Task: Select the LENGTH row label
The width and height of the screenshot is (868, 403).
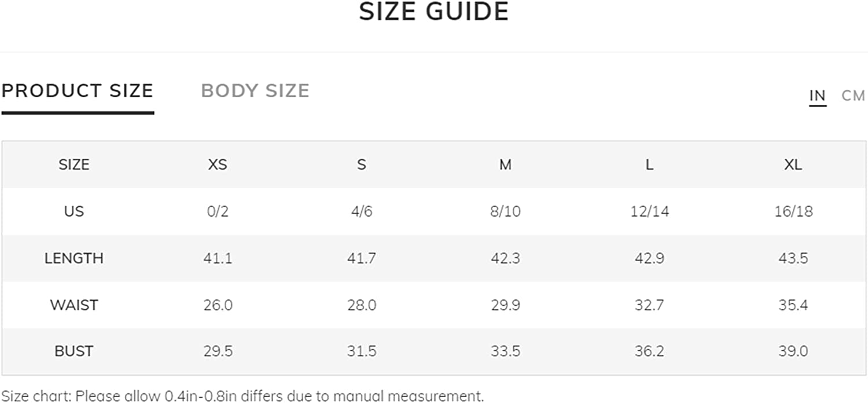Action: [x=74, y=258]
